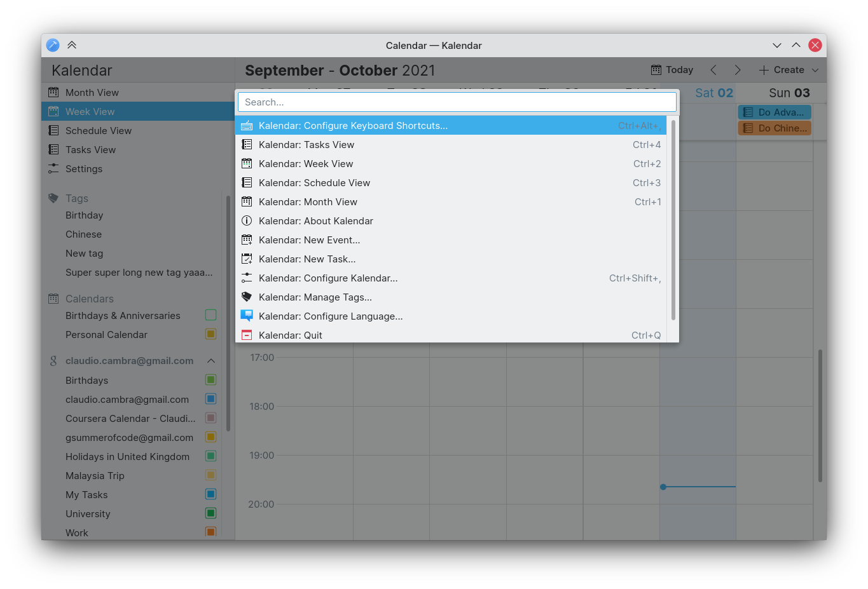Viewport: 868px width, 589px height.
Task: Open the Do Adva... task on Sunday
Action: [775, 112]
